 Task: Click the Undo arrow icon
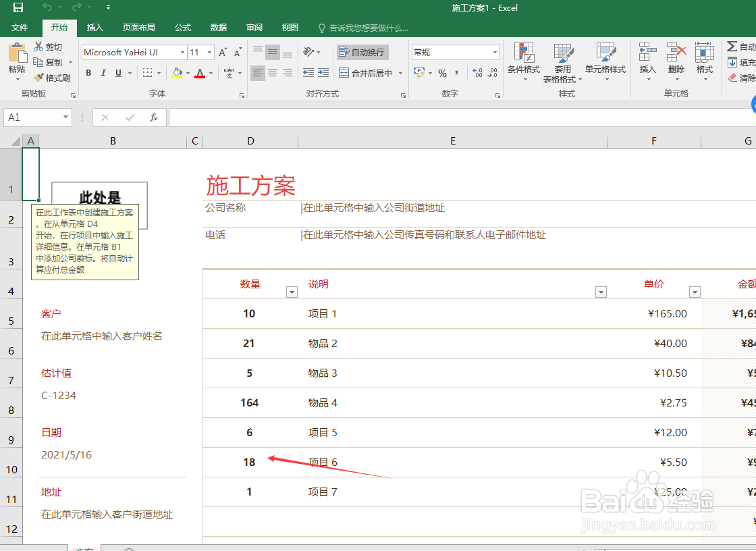47,7
